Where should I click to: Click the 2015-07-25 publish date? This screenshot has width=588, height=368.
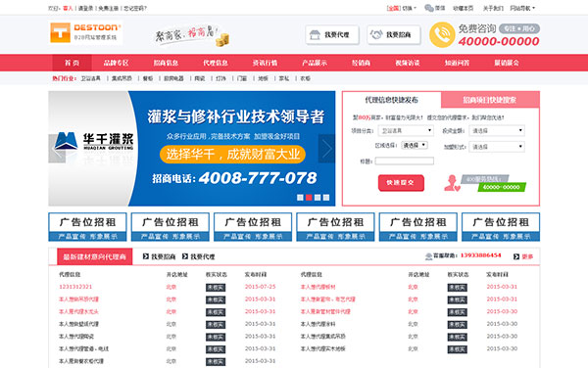coord(261,287)
